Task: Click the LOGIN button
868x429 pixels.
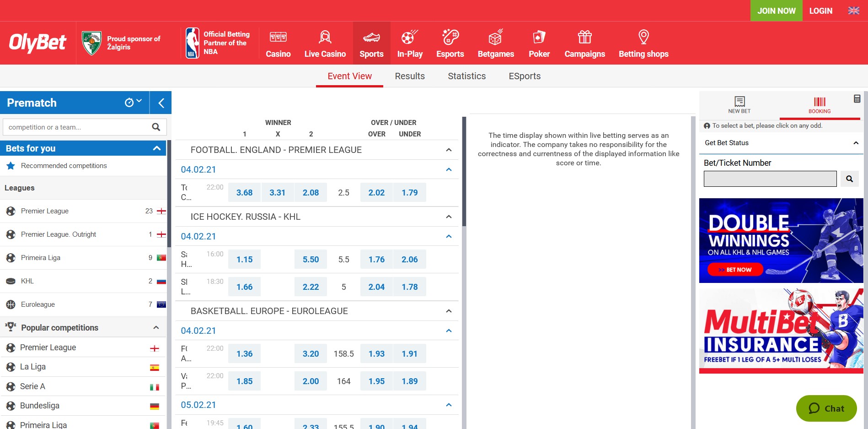Action: [x=820, y=11]
